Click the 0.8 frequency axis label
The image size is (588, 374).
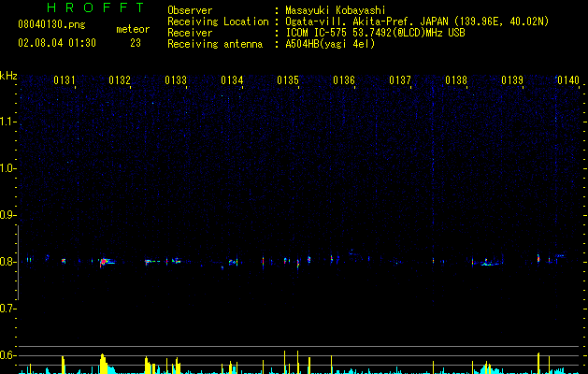[7, 262]
